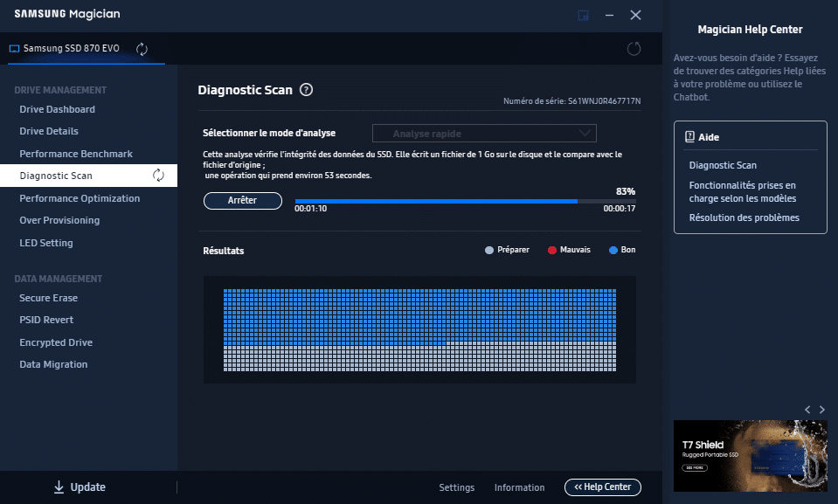This screenshot has width=838, height=504.
Task: Stop the scan with the Arrêter button
Action: coord(242,201)
